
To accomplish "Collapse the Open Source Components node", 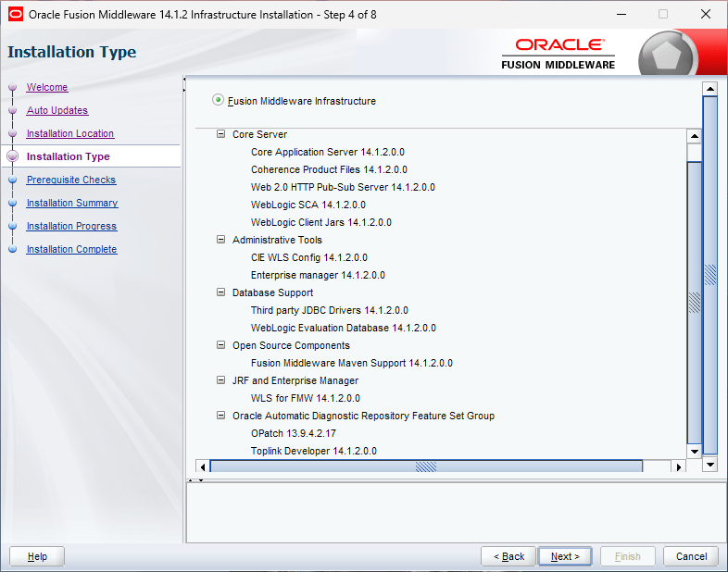I will [221, 345].
